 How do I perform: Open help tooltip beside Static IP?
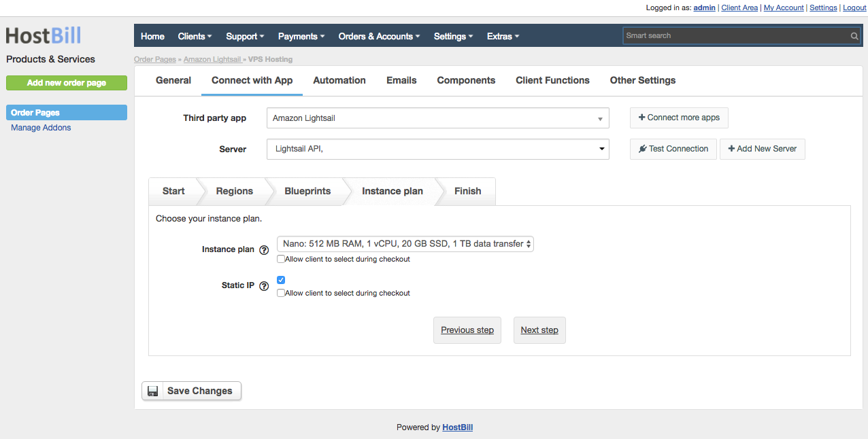coord(264,285)
